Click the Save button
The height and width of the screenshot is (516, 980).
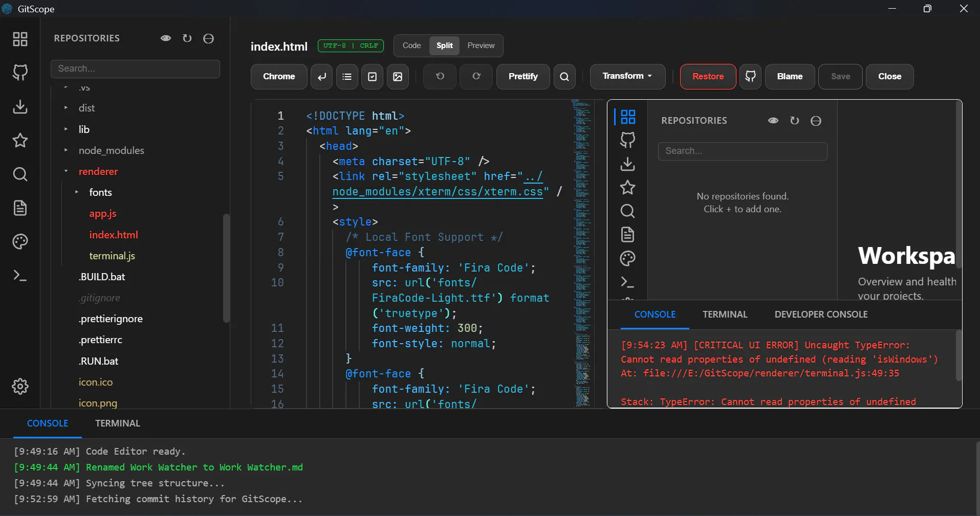click(x=840, y=77)
